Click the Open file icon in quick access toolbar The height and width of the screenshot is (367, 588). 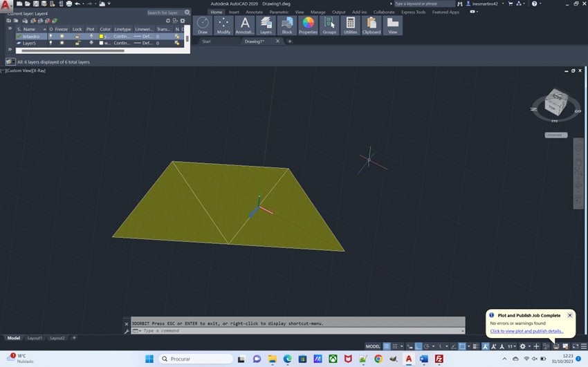(28, 3)
